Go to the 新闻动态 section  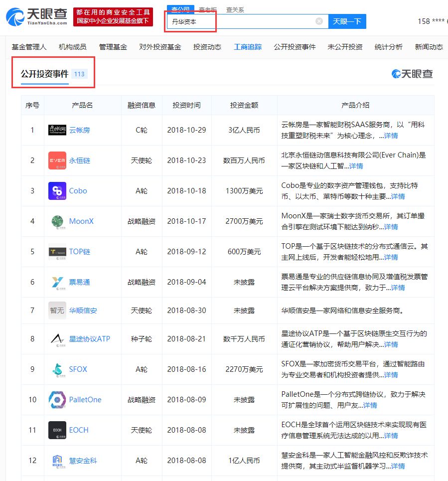click(x=429, y=47)
